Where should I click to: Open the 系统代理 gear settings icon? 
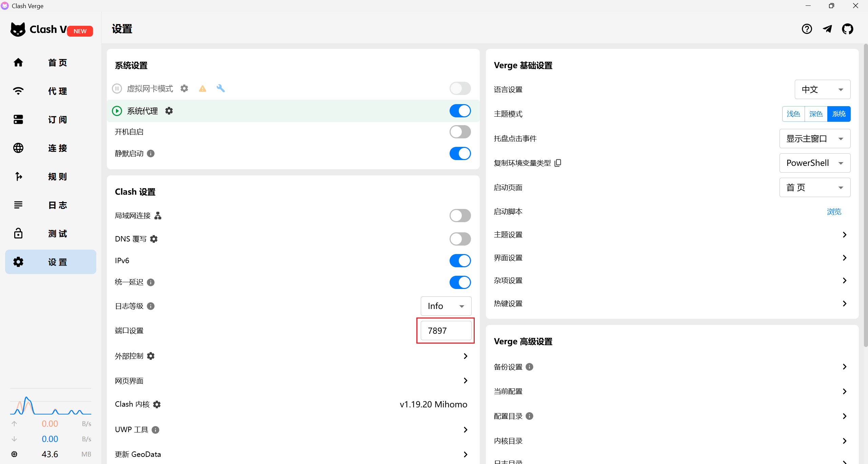click(169, 111)
